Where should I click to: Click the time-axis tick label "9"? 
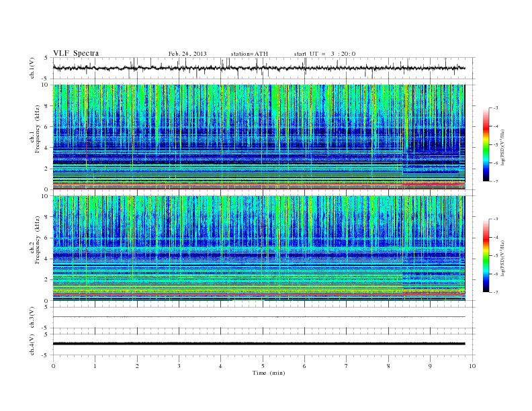tap(430, 366)
